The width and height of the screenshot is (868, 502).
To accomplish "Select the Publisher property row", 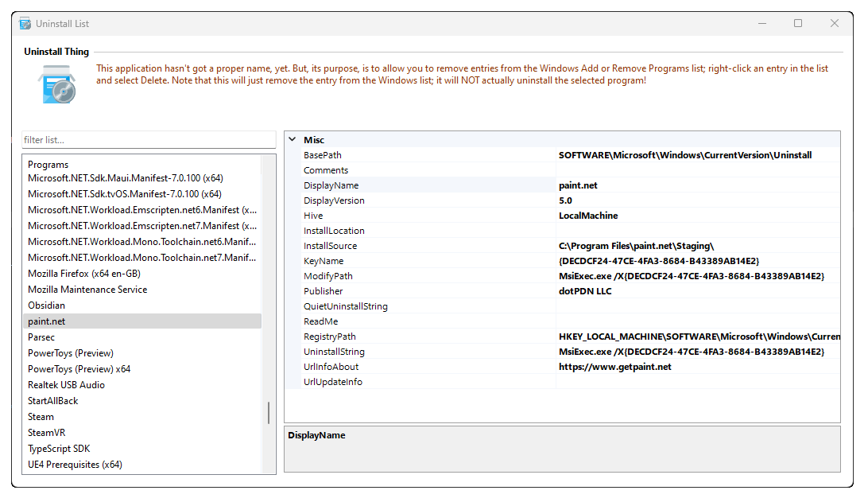I will 324,291.
